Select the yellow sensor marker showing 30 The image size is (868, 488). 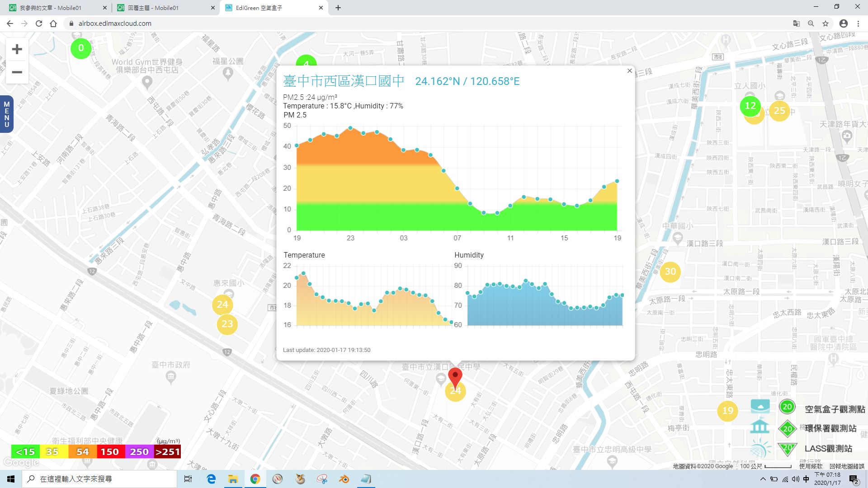coord(670,272)
